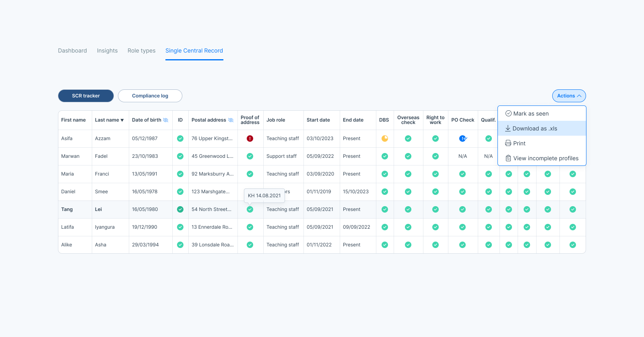The width and height of the screenshot is (644, 337).
Task: Click last name Iyangura
Action: click(x=105, y=227)
